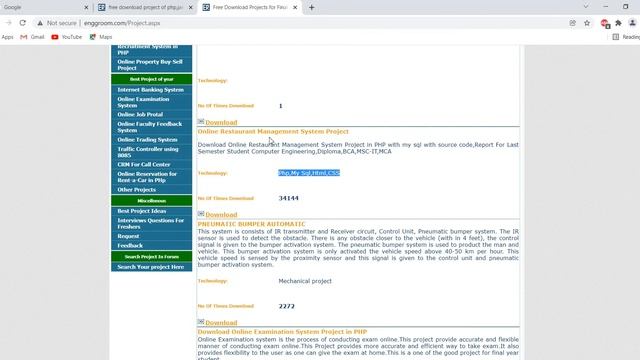
Task: Click download icon beside Pneumatic Bumper Download link
Action: click(x=201, y=322)
